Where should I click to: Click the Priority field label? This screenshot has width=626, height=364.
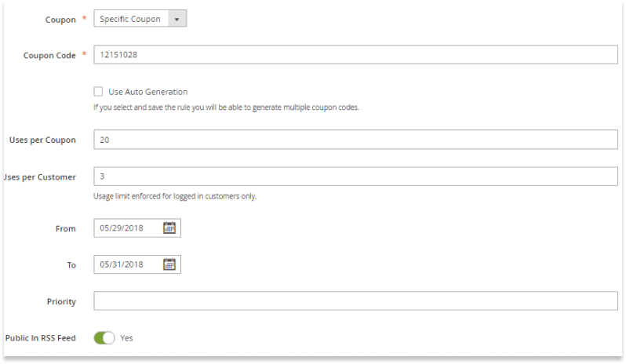point(61,302)
